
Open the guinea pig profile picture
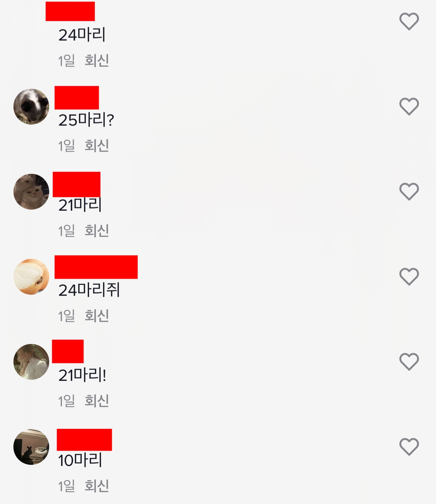click(x=31, y=107)
